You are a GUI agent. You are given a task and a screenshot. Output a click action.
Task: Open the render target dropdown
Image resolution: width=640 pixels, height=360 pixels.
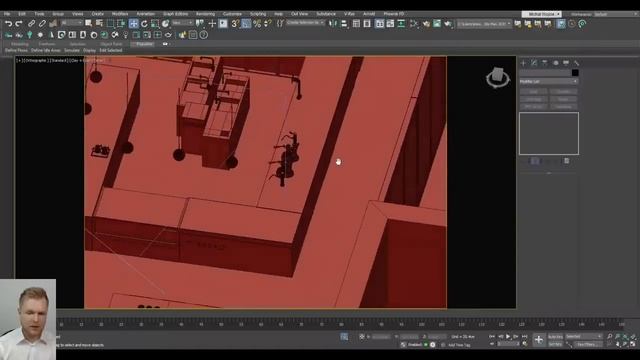(484, 24)
